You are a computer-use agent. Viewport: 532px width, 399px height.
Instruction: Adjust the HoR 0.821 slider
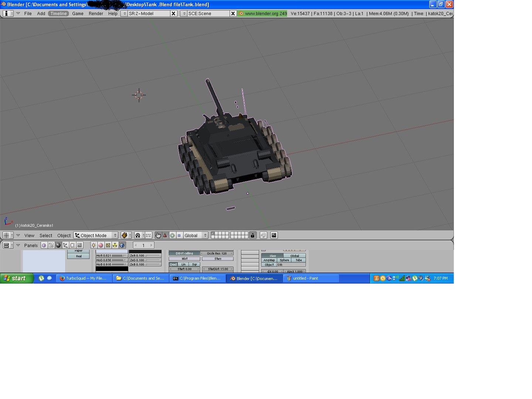point(112,255)
